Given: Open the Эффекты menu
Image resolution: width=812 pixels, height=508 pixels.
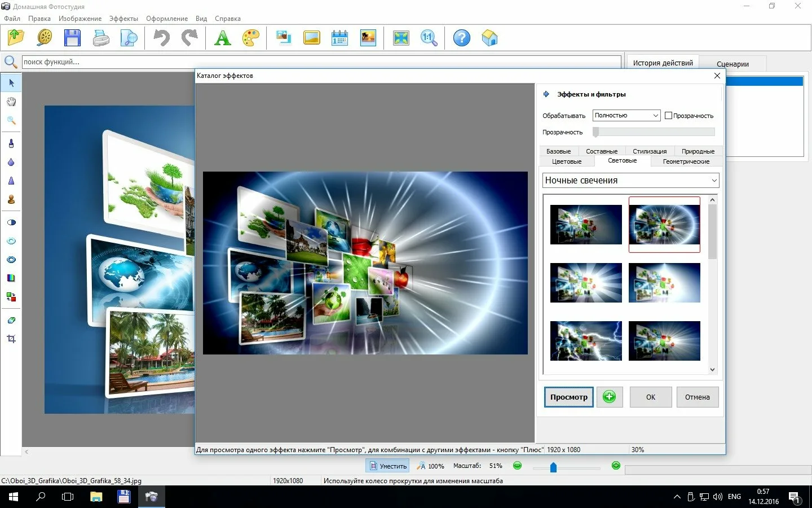Looking at the screenshot, I should [123, 19].
